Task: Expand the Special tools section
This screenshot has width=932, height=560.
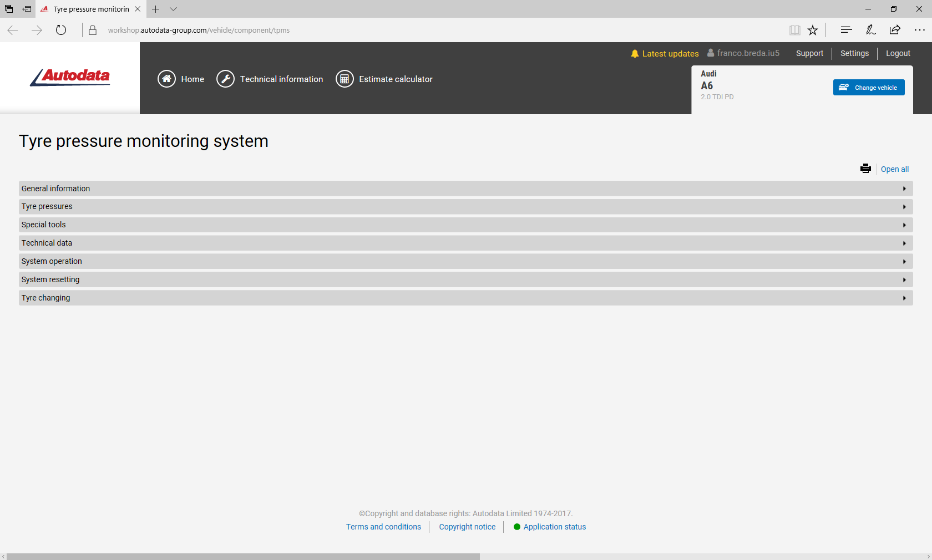Action: coord(465,225)
